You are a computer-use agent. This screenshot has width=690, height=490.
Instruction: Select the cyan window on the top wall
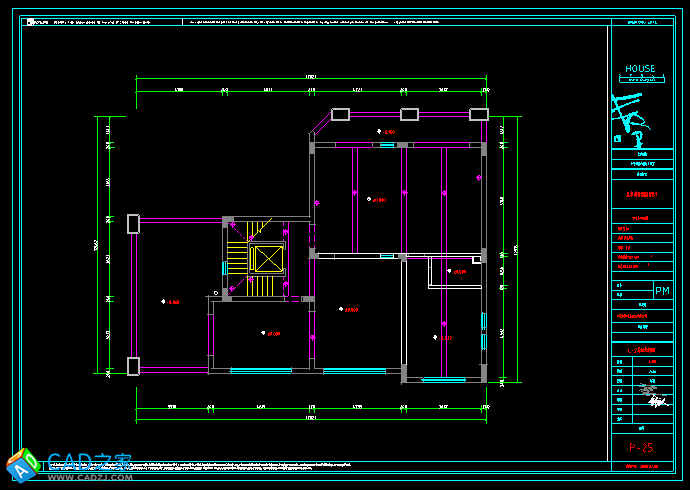pyautogui.click(x=387, y=145)
